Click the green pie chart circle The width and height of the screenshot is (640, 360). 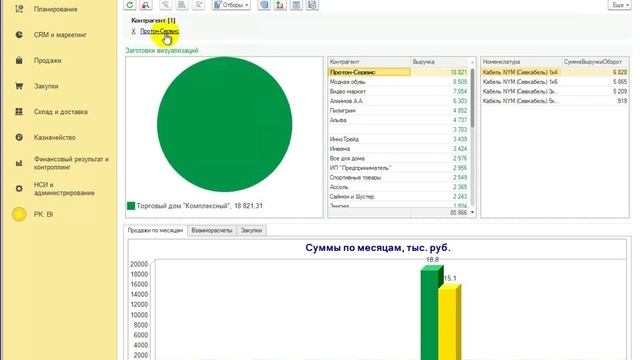pos(224,124)
